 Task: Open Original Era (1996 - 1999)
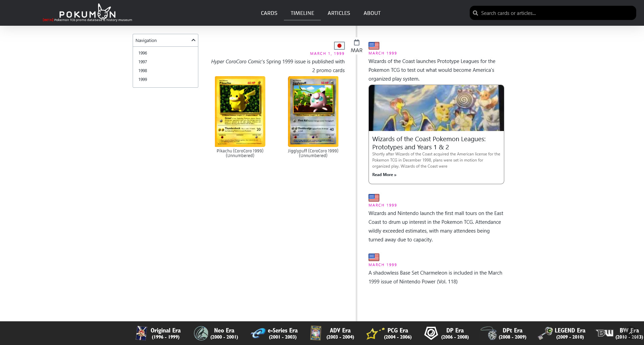tap(158, 333)
